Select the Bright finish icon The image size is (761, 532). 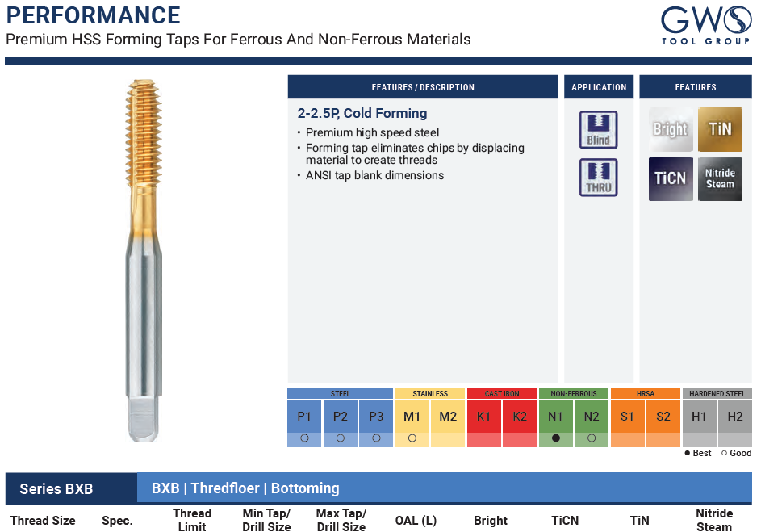(x=671, y=129)
